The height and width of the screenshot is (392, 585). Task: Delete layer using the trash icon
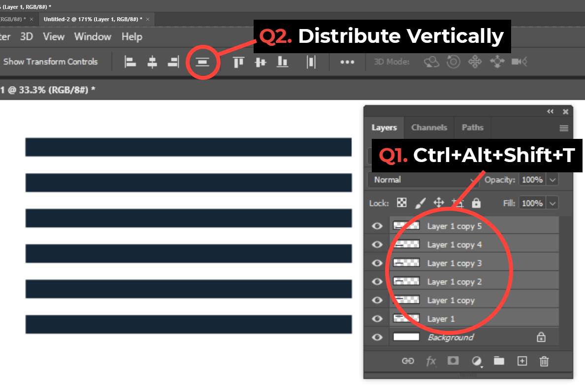[544, 361]
